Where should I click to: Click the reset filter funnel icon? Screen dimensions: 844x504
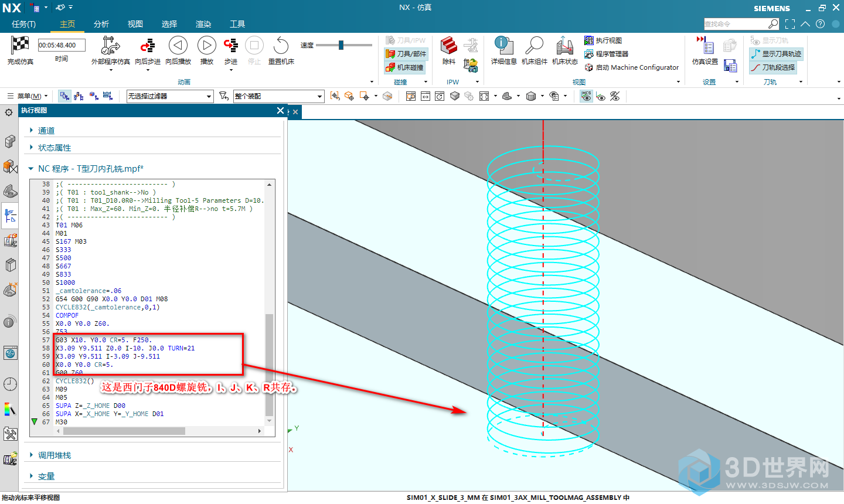point(223,96)
